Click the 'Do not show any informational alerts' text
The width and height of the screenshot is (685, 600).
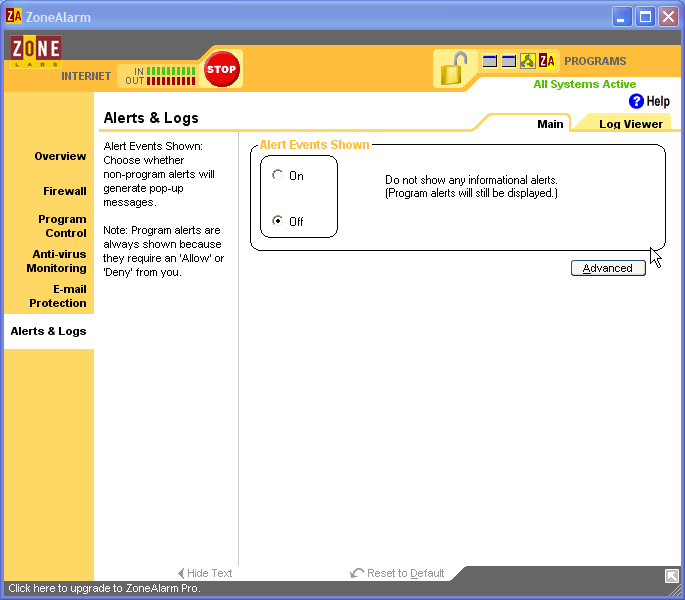[471, 180]
